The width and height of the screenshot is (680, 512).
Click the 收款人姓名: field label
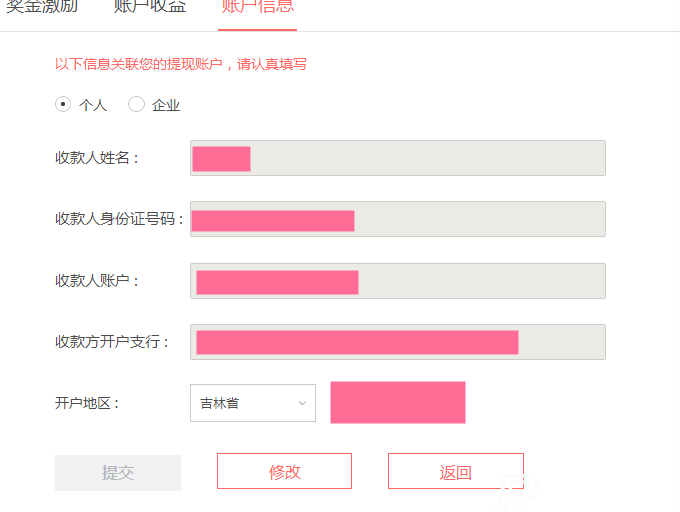97,158
